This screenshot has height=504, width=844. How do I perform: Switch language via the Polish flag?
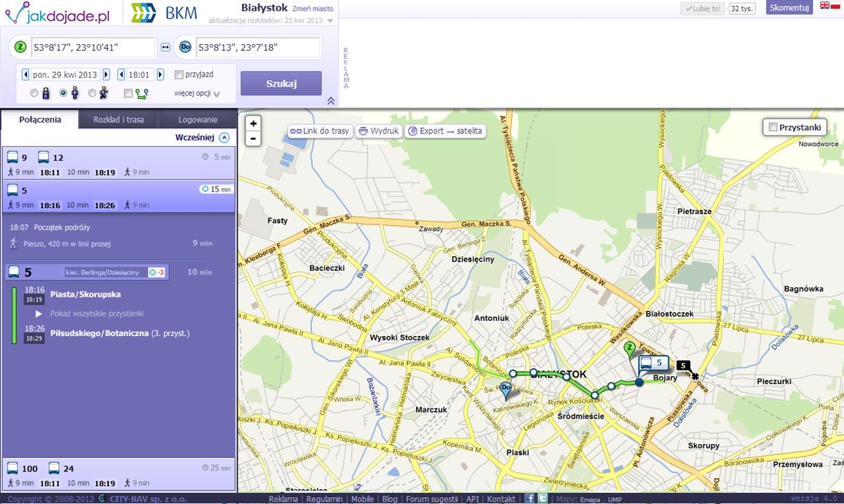(836, 6)
